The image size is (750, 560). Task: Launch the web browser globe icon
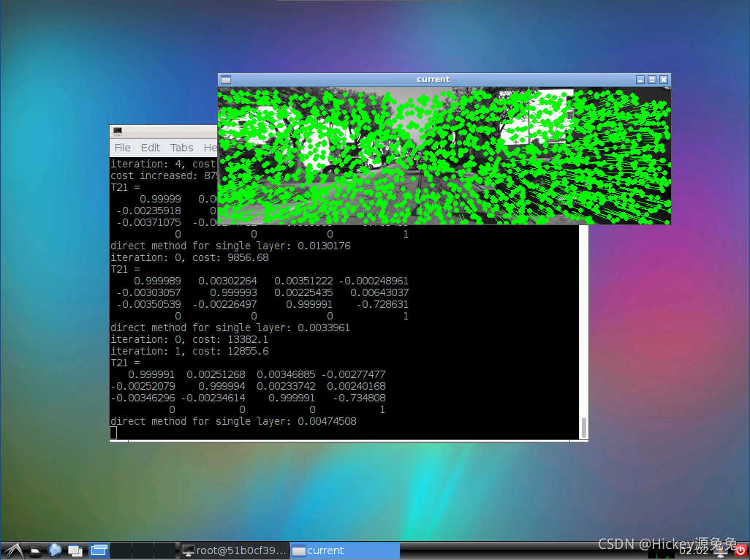[55, 550]
